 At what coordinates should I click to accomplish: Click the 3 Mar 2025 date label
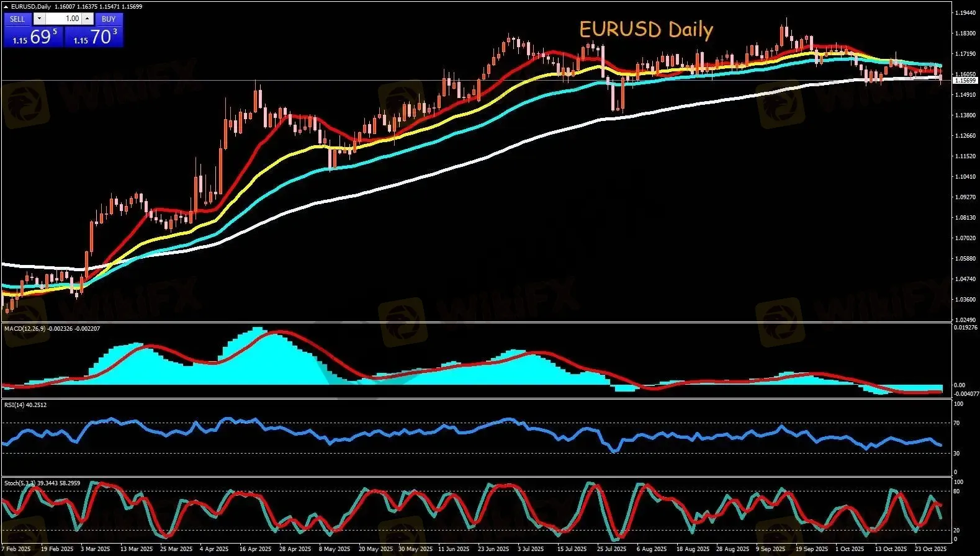tap(96, 549)
